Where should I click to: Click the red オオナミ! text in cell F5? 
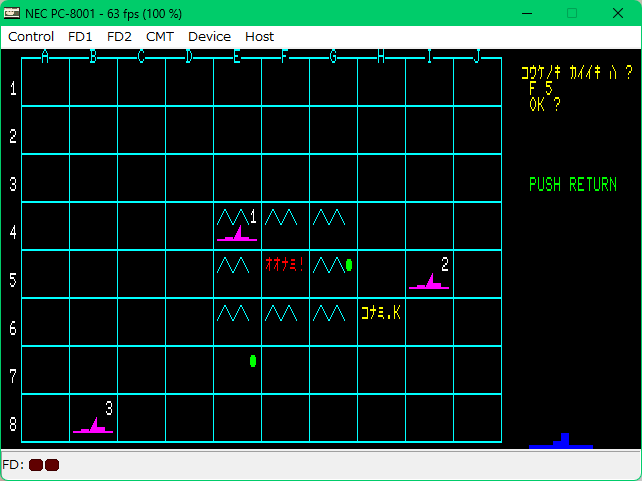(x=284, y=264)
